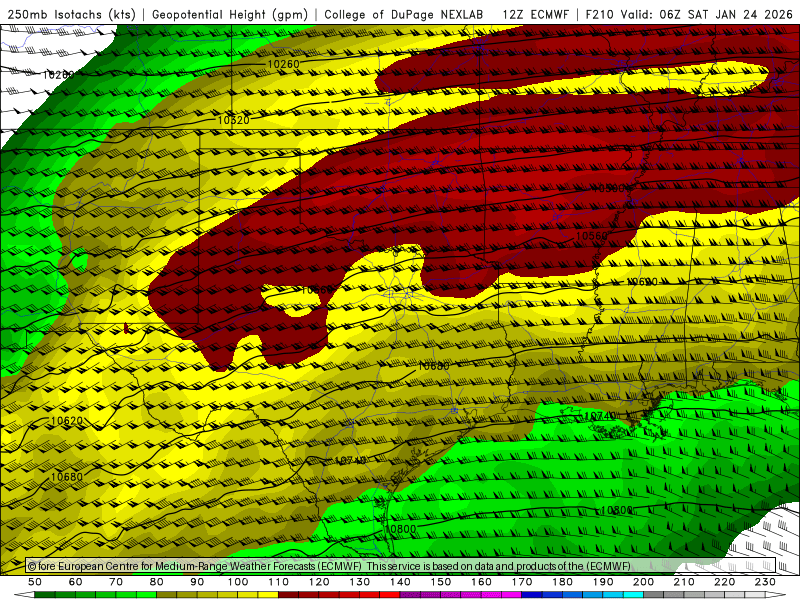Click the 70 value on color scale
800x600 pixels.
coord(116,582)
